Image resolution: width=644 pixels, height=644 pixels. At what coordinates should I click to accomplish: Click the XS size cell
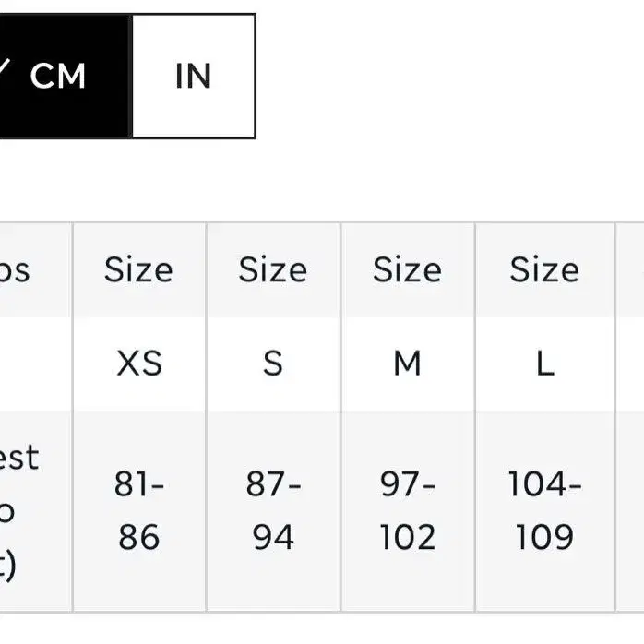tap(139, 364)
